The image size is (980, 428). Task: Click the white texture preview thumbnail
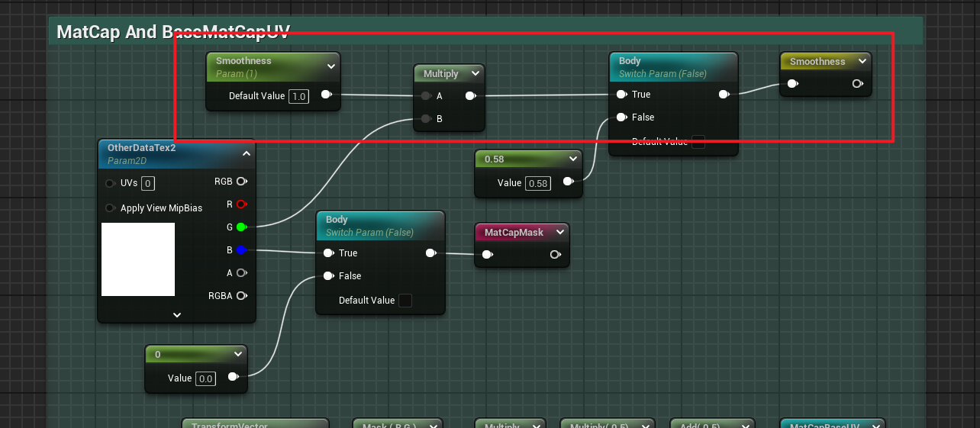pos(138,259)
